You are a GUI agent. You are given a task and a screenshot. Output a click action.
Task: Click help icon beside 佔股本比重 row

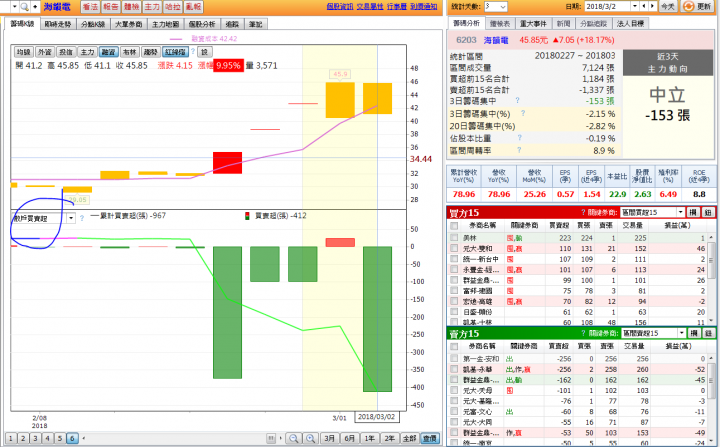[x=519, y=137]
